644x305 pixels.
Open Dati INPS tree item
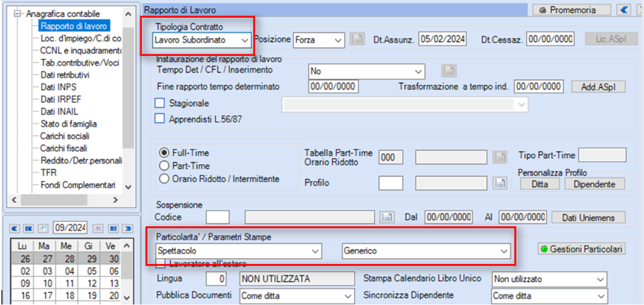coord(58,87)
